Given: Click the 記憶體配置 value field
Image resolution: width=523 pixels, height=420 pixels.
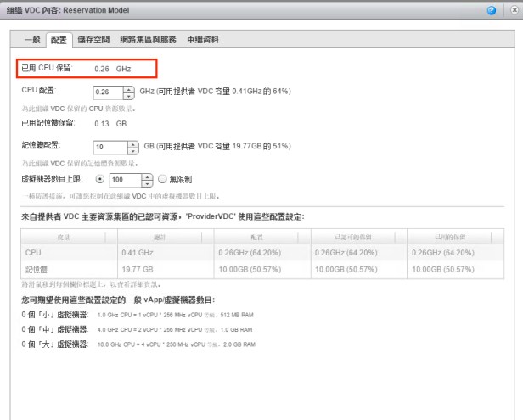Looking at the screenshot, I should (x=110, y=147).
